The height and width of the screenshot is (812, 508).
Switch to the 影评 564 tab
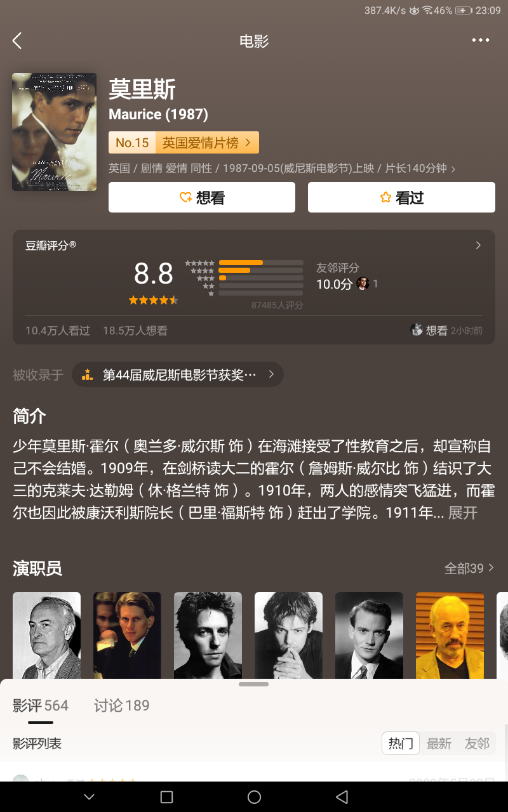41,705
